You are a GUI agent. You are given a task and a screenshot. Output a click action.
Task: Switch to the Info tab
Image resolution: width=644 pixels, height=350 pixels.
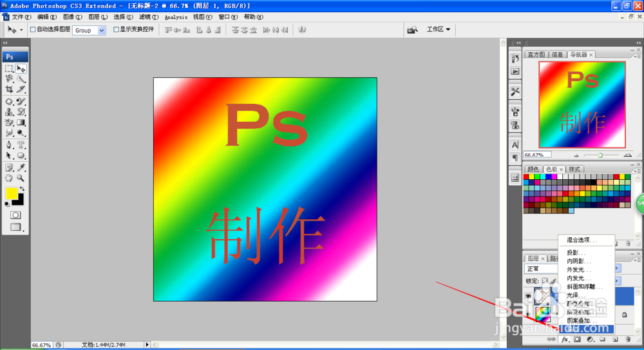[x=557, y=55]
